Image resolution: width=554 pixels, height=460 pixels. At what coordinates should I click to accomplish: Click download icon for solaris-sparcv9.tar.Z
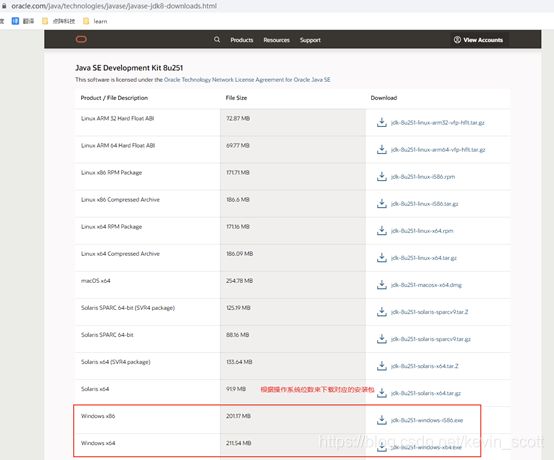(382, 312)
